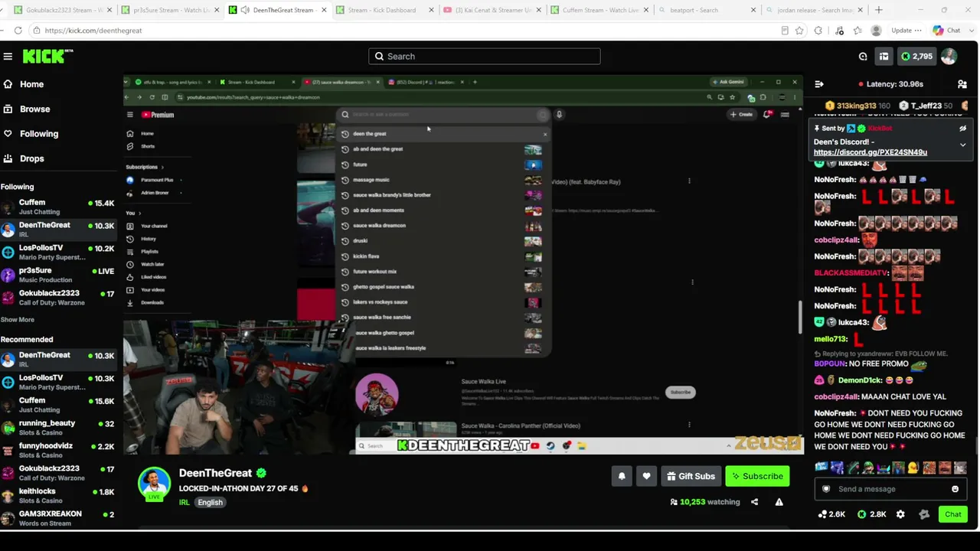View 313king313 on gift leaderboard
The height and width of the screenshot is (551, 980).
click(x=857, y=106)
